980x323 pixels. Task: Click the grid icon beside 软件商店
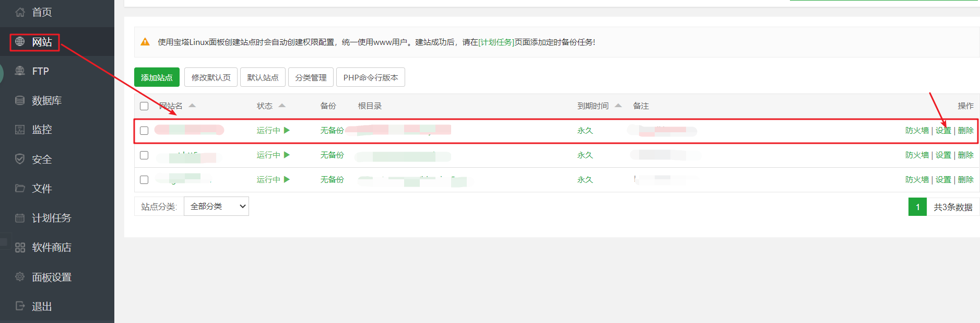click(20, 247)
